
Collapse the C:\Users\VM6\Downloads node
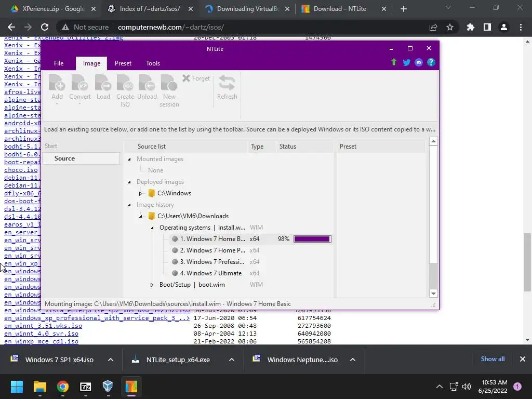point(140,217)
